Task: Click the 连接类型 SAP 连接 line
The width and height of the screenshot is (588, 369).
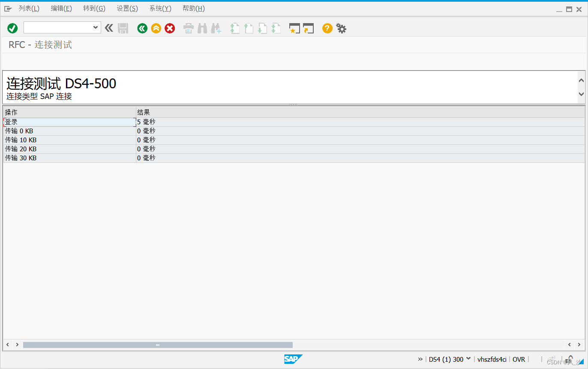Action: click(39, 96)
